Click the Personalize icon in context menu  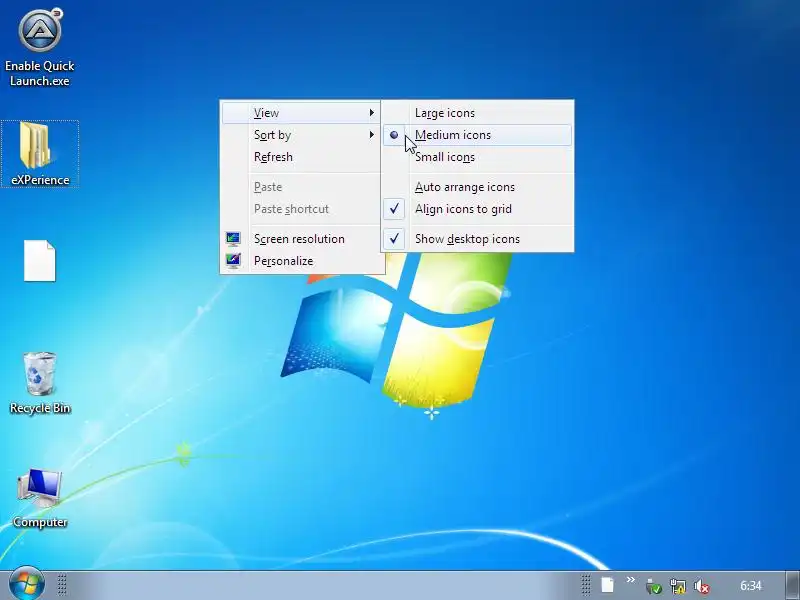(233, 261)
